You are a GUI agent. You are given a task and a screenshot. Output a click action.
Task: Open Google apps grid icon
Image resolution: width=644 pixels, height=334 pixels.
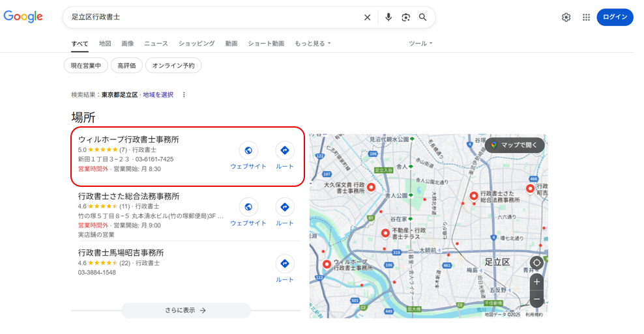coord(586,17)
